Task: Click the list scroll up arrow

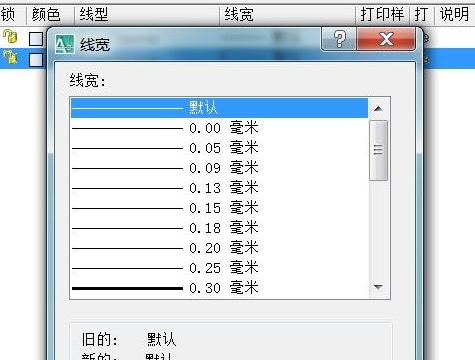Action: pos(378,109)
